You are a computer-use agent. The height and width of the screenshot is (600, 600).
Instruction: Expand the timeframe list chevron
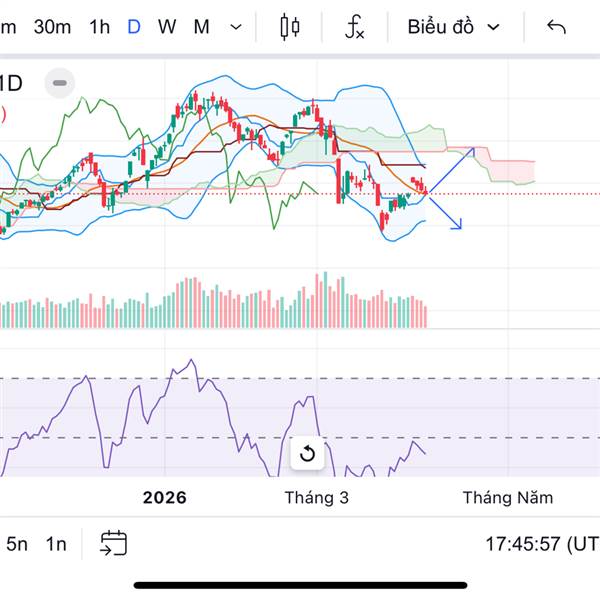click(236, 27)
